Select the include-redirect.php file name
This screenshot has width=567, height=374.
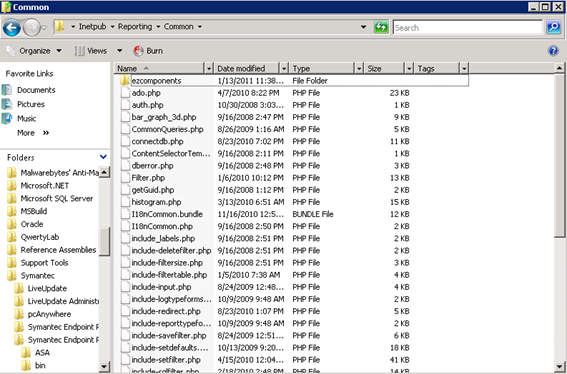pyautogui.click(x=166, y=311)
